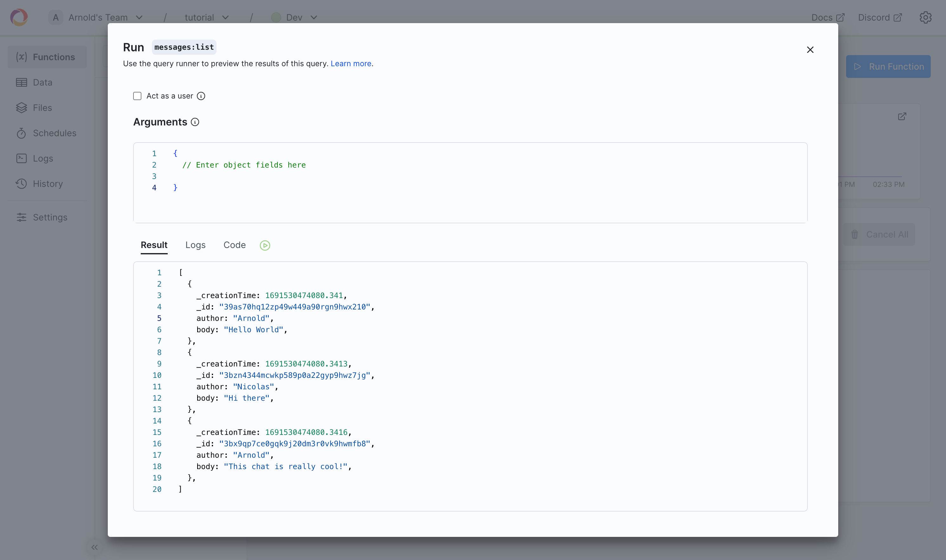This screenshot has height=560, width=946.
Task: Close the query runner dialog
Action: [x=810, y=50]
